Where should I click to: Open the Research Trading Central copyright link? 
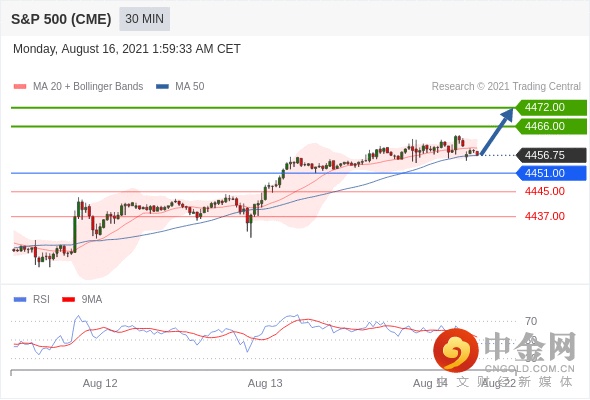(506, 87)
